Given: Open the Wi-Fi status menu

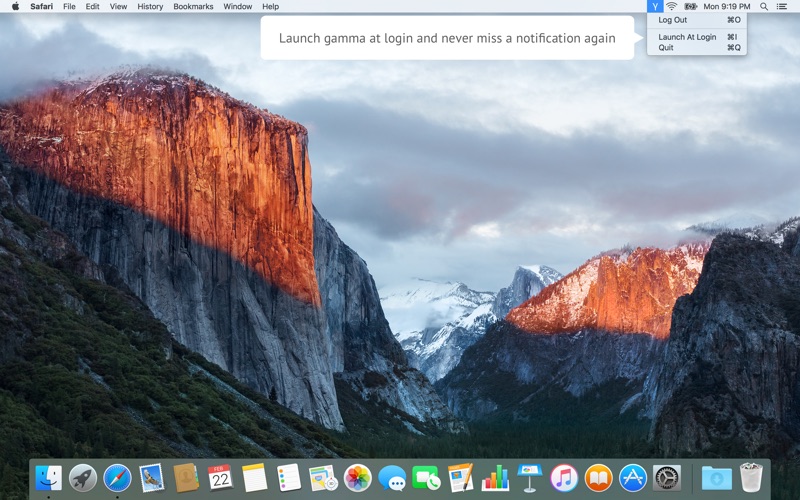Looking at the screenshot, I should point(671,6).
